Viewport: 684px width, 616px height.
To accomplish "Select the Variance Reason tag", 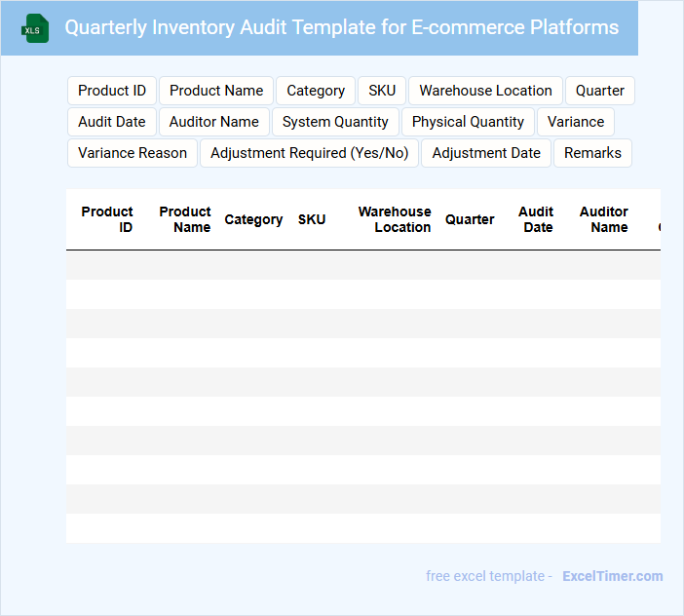I will pyautogui.click(x=133, y=153).
